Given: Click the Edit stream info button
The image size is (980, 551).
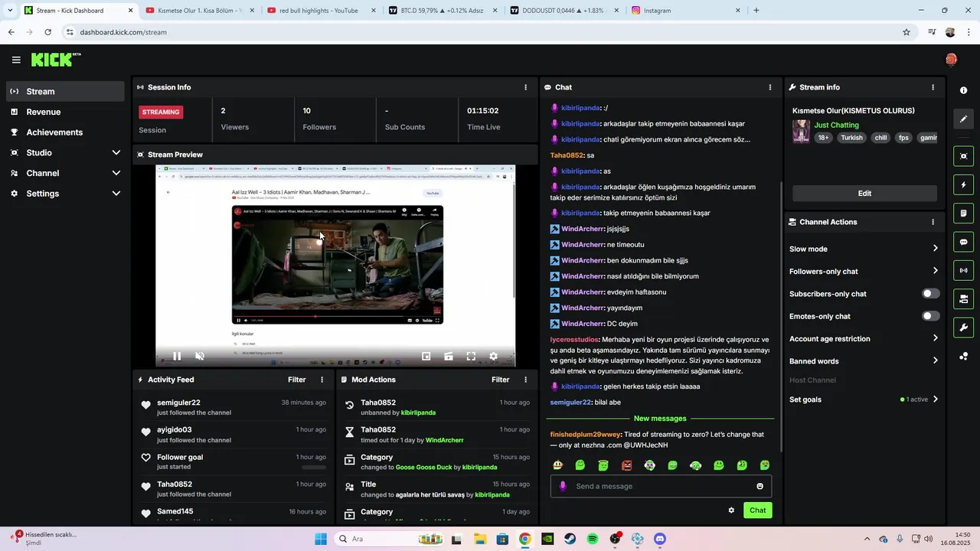Looking at the screenshot, I should (x=864, y=194).
